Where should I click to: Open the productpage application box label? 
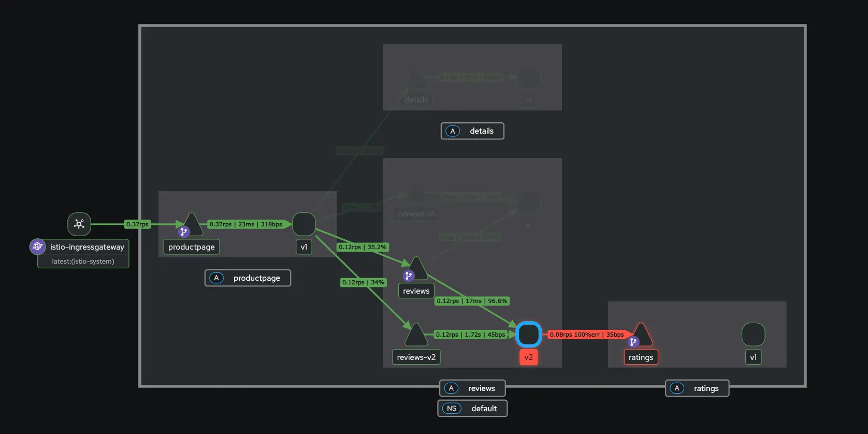(248, 278)
